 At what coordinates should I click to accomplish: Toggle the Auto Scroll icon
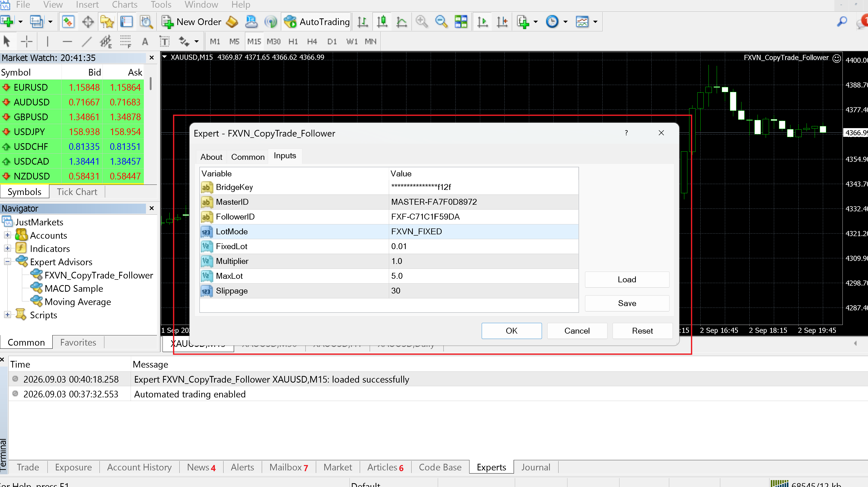coord(482,22)
